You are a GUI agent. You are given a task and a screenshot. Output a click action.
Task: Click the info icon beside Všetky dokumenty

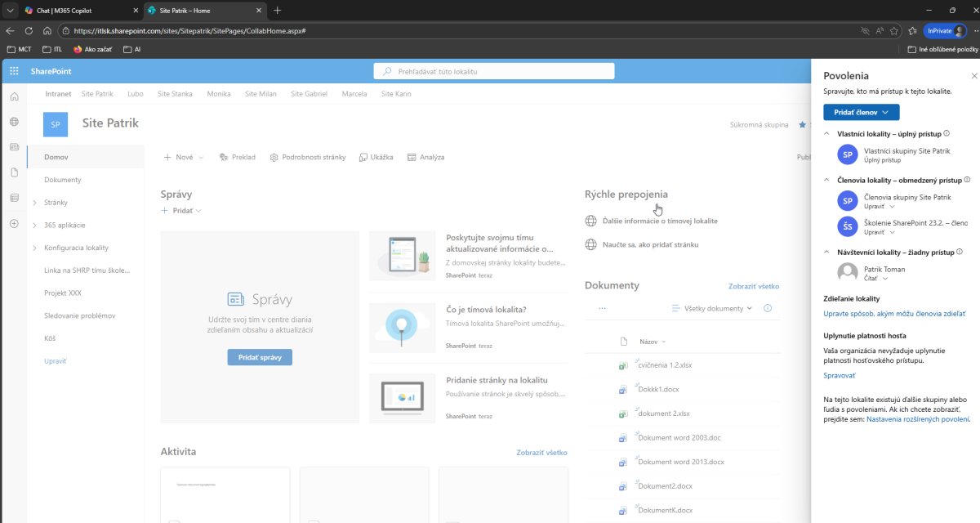pyautogui.click(x=767, y=308)
